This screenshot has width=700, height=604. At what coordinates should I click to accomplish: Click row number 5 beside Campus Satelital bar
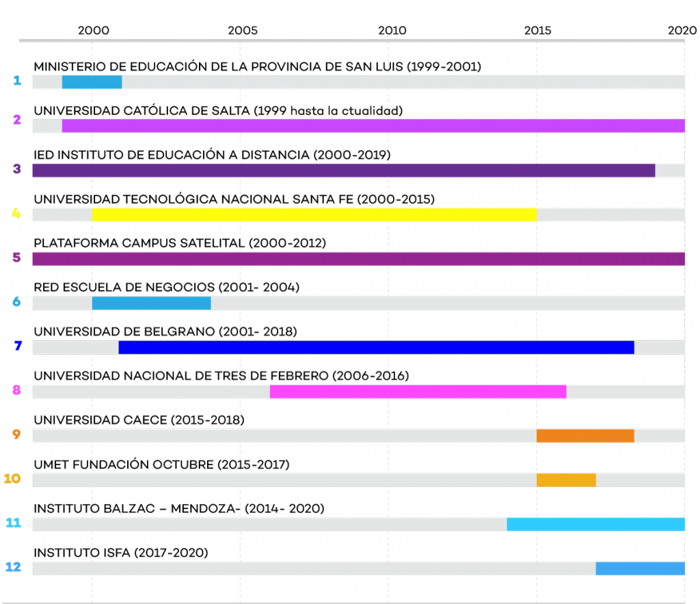tap(16, 258)
